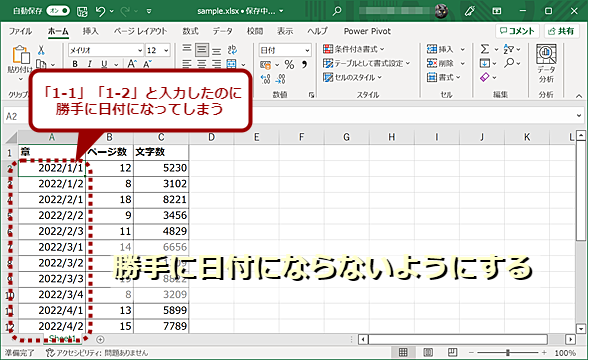The image size is (589, 361).
Task: Switch to Normal view
Action: click(x=403, y=352)
